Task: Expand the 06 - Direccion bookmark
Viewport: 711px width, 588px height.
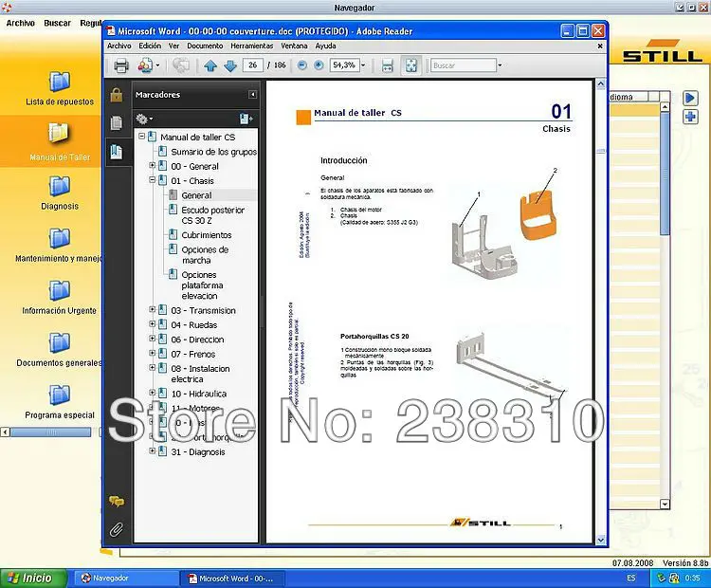Action: [x=153, y=339]
